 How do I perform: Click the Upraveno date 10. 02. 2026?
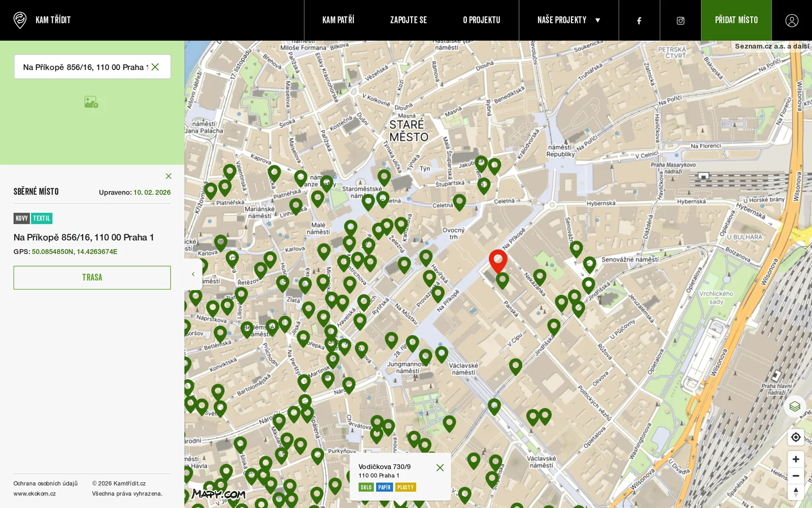(x=152, y=193)
